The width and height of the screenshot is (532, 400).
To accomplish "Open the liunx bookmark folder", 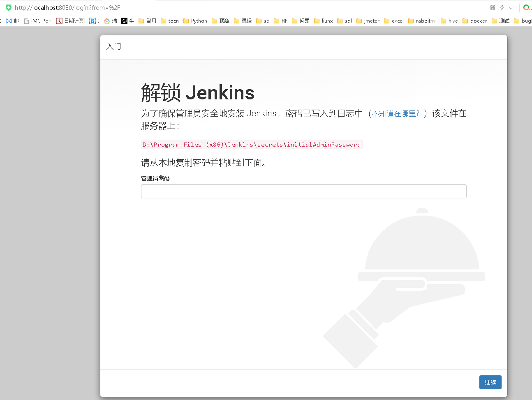I will coord(324,21).
